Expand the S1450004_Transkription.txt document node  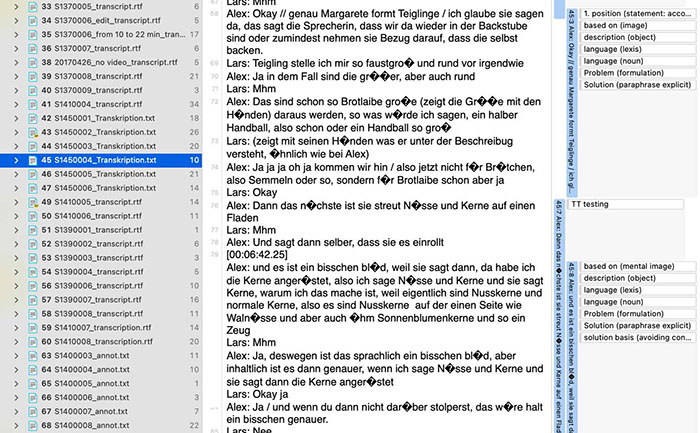[10, 160]
